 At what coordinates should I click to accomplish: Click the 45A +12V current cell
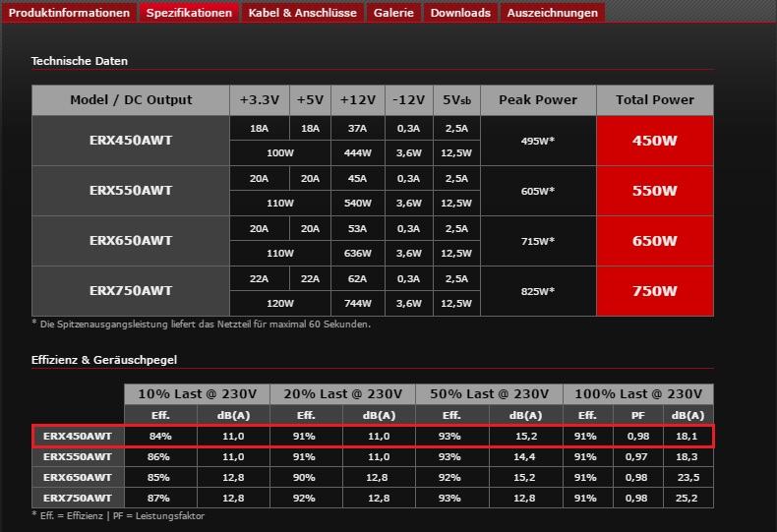358,178
